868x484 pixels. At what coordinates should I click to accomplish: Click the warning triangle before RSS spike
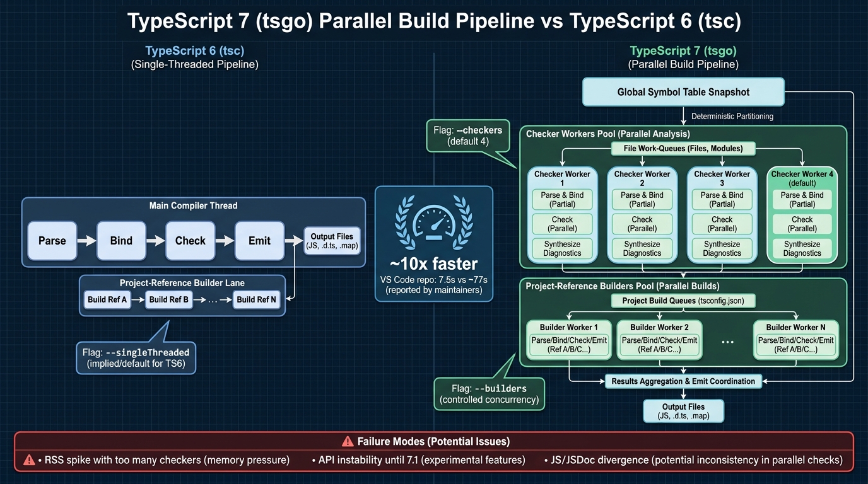(29, 460)
